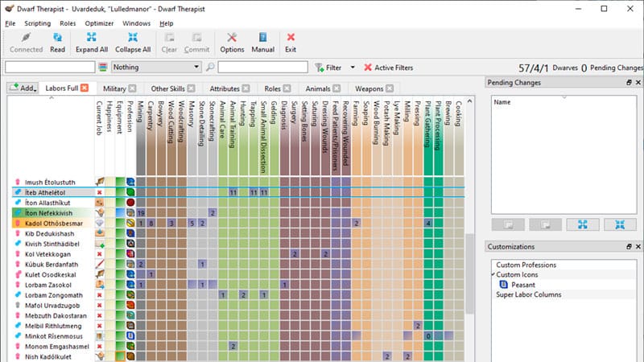Click the Active Filters red X icon

(368, 68)
